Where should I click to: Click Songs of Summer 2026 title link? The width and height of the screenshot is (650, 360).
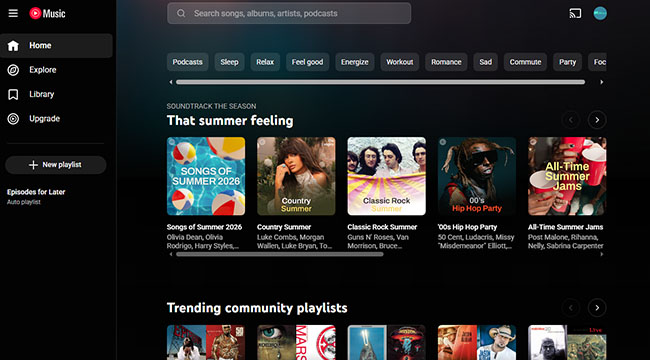[x=204, y=227]
